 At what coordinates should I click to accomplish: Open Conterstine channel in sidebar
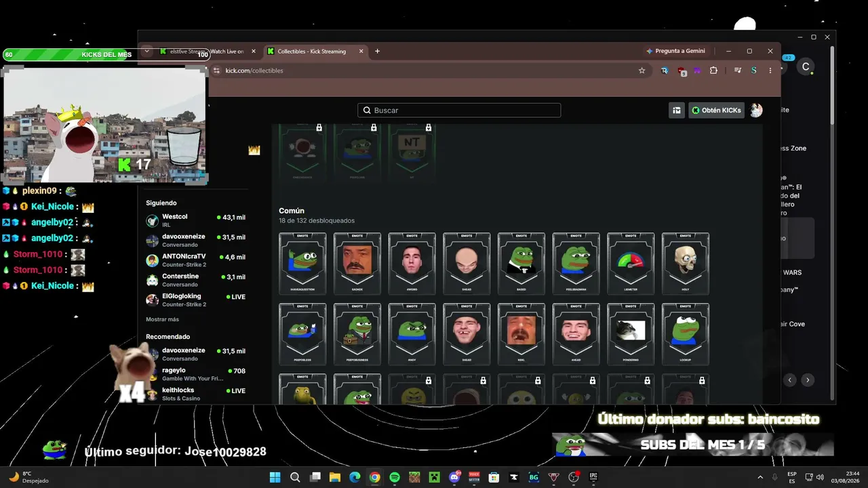(x=196, y=280)
